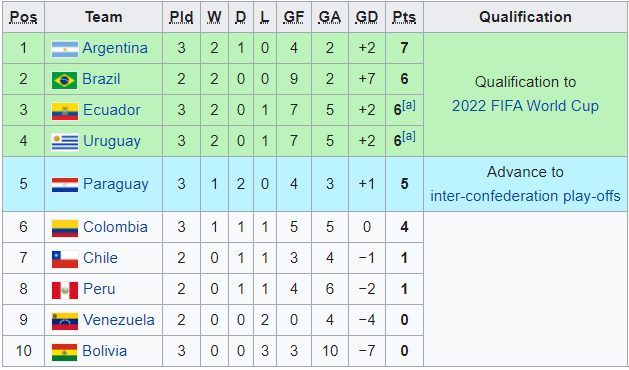This screenshot has height=370, width=629.
Task: Click the Paraguay flag icon
Action: tap(65, 185)
